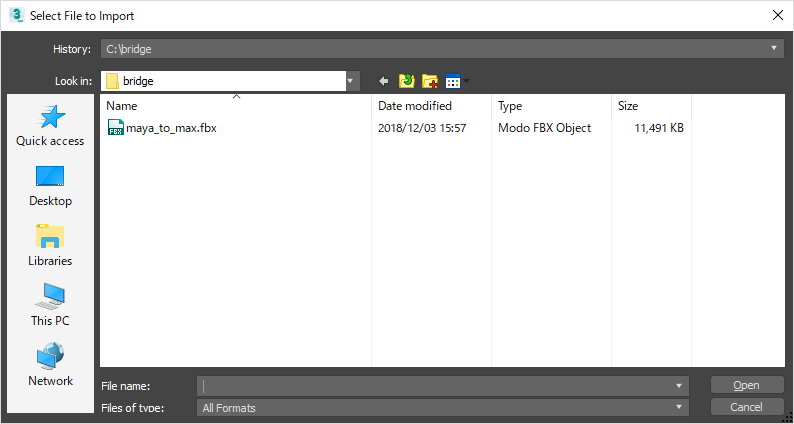
Task: Focus the File name input field
Action: pos(435,385)
